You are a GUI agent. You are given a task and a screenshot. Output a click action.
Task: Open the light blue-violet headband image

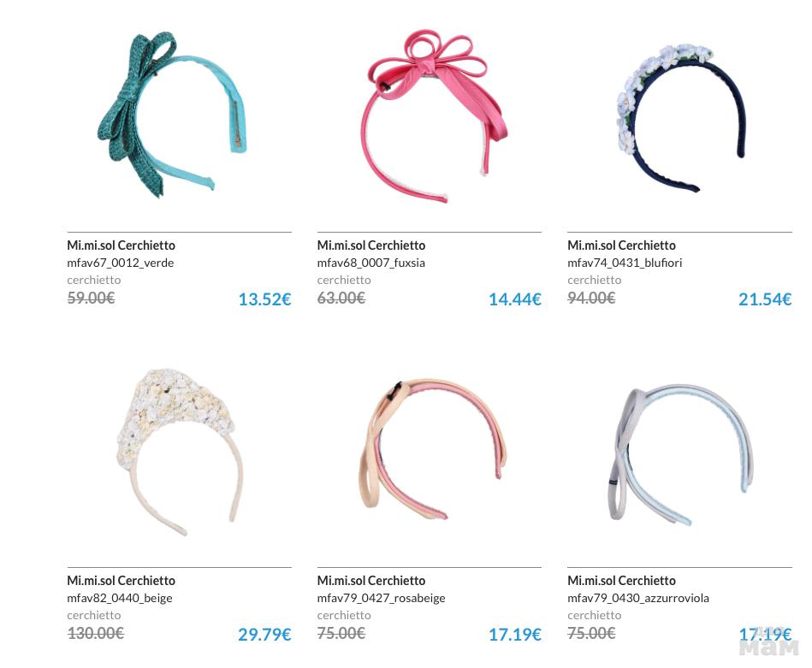pos(680,455)
